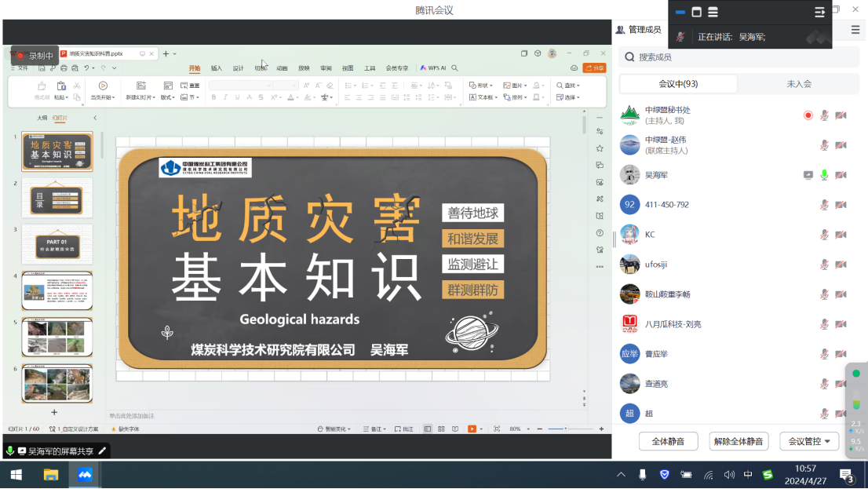Click the format painter icon (格式刷)

42,86
